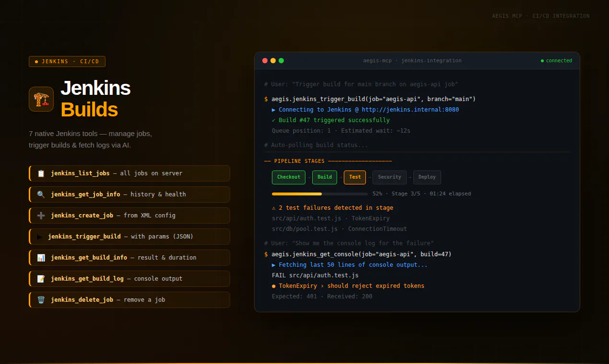Click the Queue position: 1 line
This screenshot has width=609, height=364.
point(341,131)
